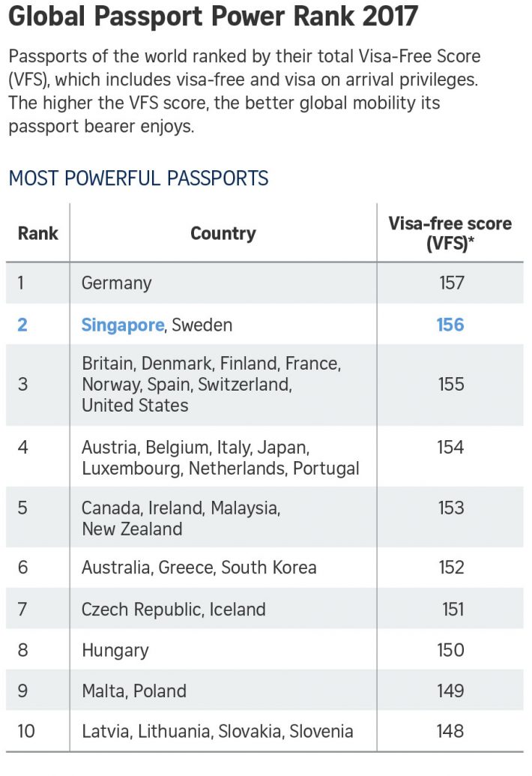The width and height of the screenshot is (532, 776).
Task: Select the Australia, Greece, South Korea row
Action: click(x=199, y=568)
